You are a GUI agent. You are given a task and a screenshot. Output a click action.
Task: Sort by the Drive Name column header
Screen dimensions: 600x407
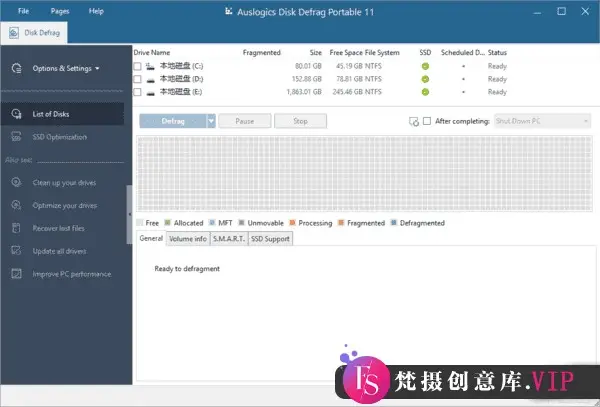pos(152,52)
